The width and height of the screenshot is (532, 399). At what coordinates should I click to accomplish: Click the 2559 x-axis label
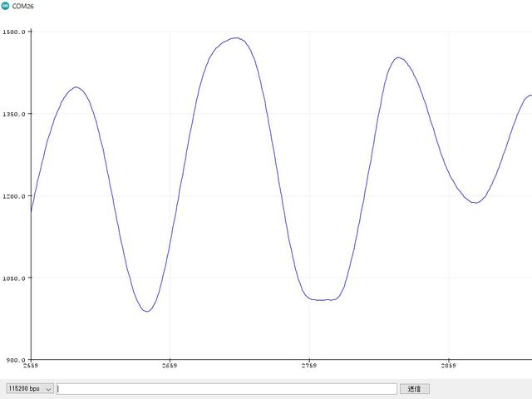[x=31, y=366]
